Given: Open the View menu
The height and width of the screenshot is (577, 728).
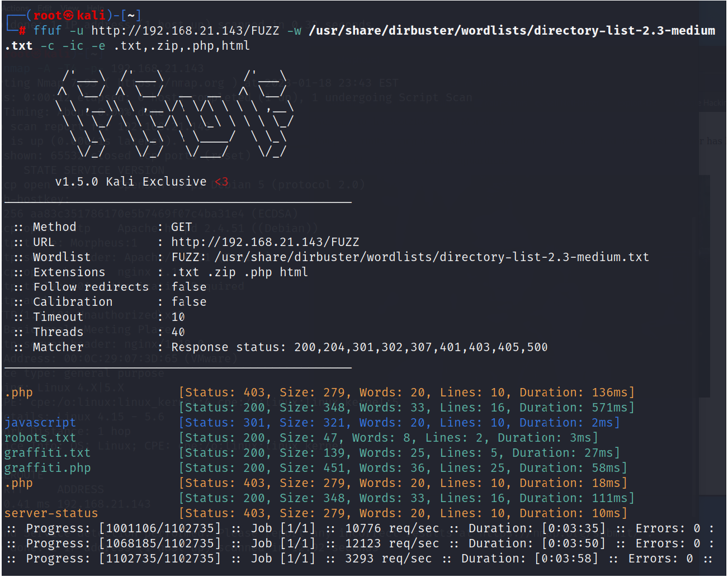Looking at the screenshot, I should click(69, 8).
